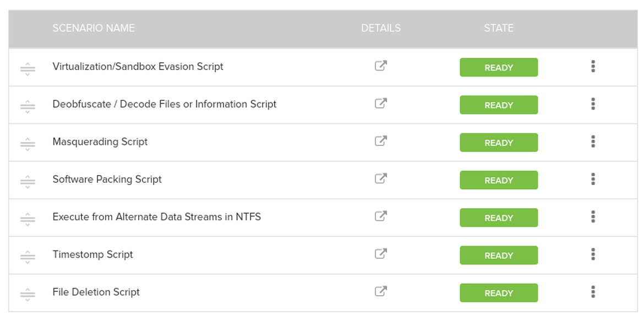This screenshot has height=315, width=644.
Task: Open the kebab menu for Virtualization/Sandbox Evasion Script
Action: click(593, 67)
